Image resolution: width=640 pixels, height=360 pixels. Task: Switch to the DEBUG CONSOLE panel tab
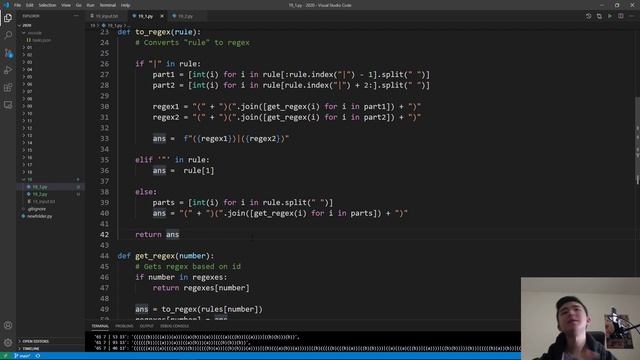(x=174, y=326)
